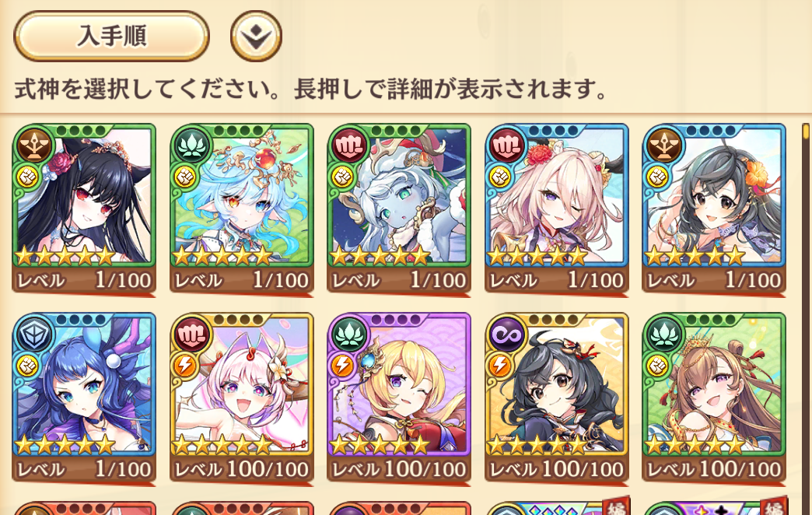Click the infinity role icon on the yellow-framed card

[507, 335]
